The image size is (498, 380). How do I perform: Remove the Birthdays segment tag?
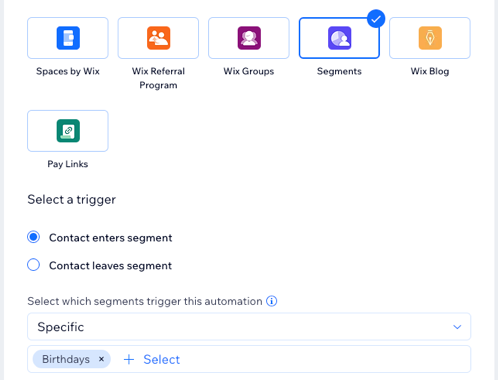point(101,359)
